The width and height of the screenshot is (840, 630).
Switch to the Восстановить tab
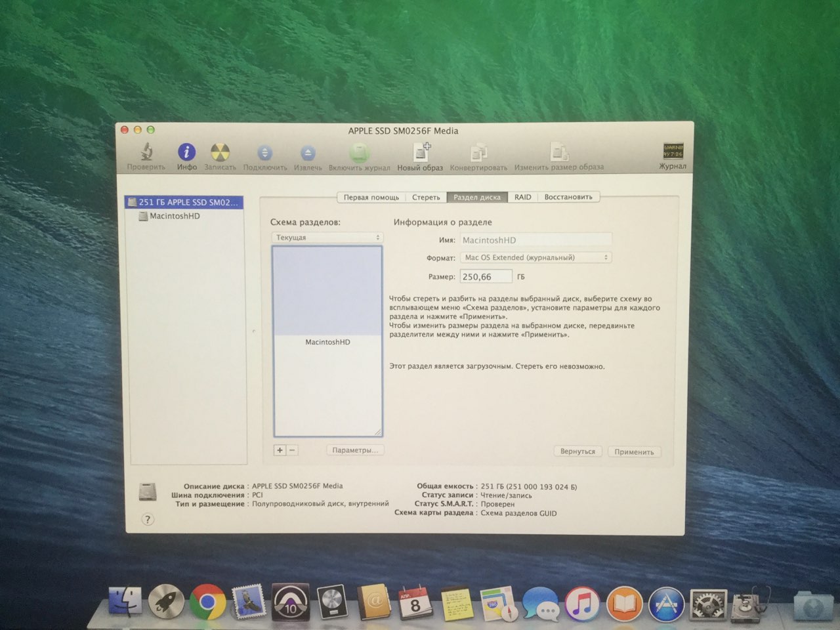(568, 197)
